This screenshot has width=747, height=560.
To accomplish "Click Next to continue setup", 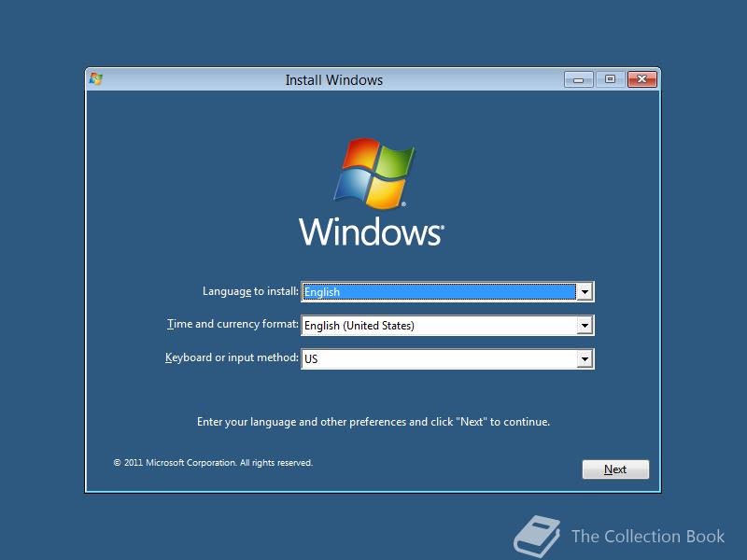I will point(615,469).
